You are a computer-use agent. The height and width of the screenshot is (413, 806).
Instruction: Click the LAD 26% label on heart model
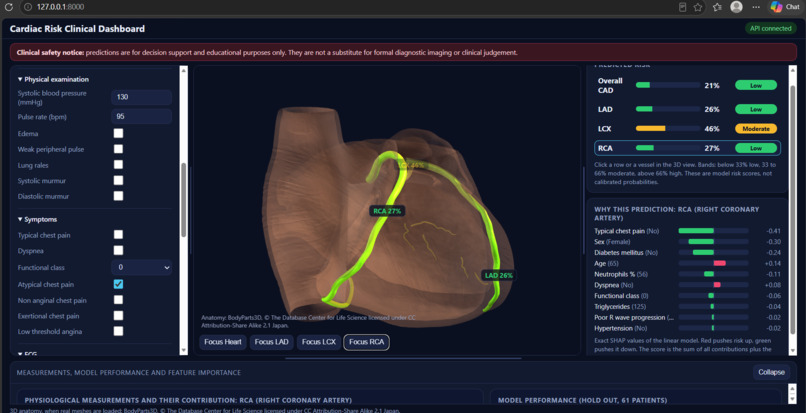click(499, 275)
